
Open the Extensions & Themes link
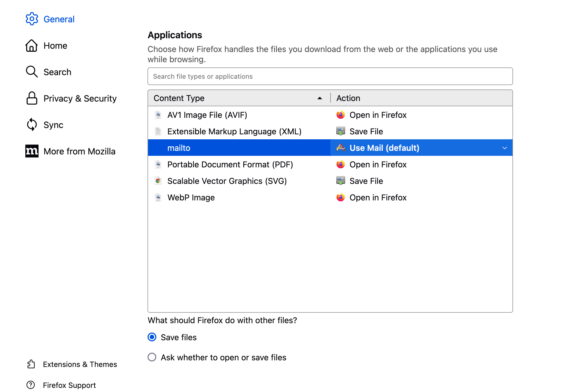pyautogui.click(x=80, y=364)
